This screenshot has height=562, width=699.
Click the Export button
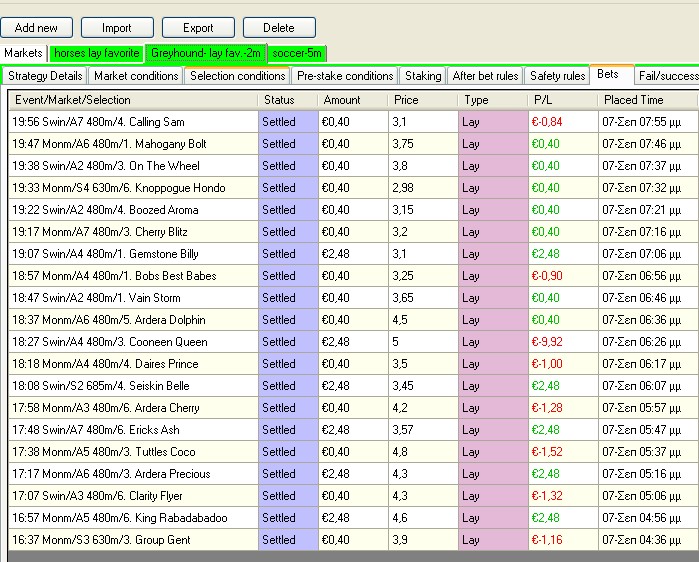tap(198, 28)
